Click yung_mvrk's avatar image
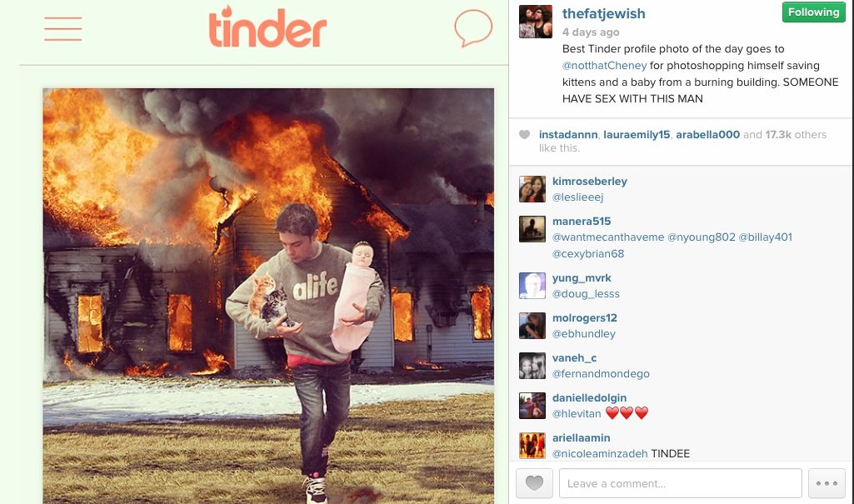Screen dimensions: 854x504 [x=532, y=286]
